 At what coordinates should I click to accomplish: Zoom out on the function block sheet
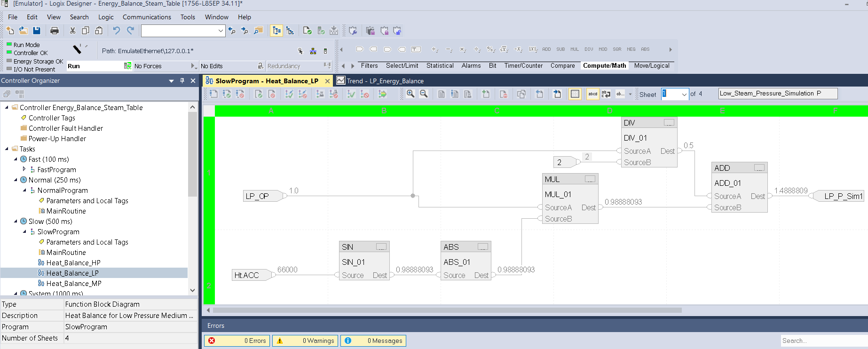424,94
